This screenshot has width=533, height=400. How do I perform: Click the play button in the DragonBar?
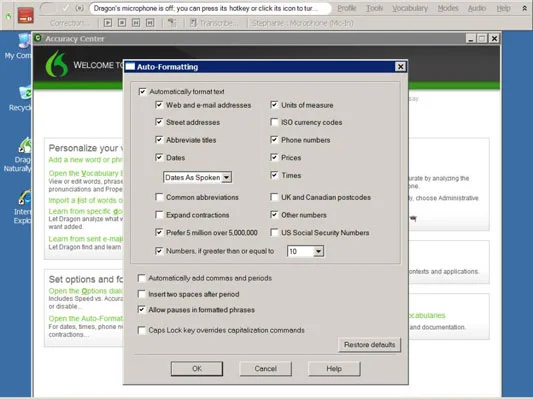[108, 23]
